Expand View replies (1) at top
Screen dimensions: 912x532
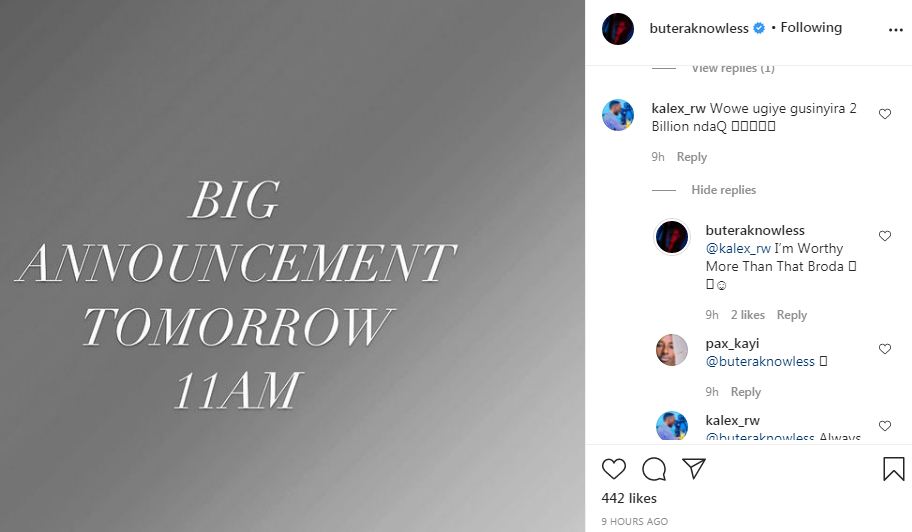coord(733,69)
